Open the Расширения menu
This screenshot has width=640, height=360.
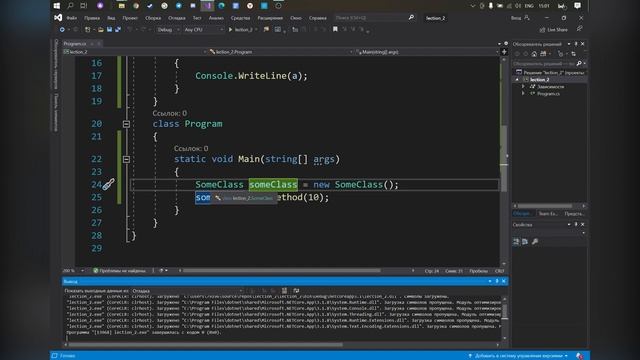[270, 18]
